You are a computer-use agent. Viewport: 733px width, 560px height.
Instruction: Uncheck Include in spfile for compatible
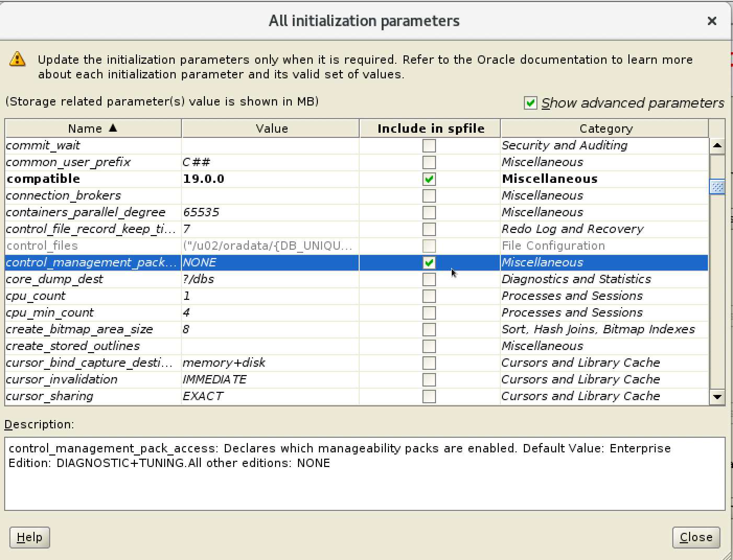(x=429, y=179)
